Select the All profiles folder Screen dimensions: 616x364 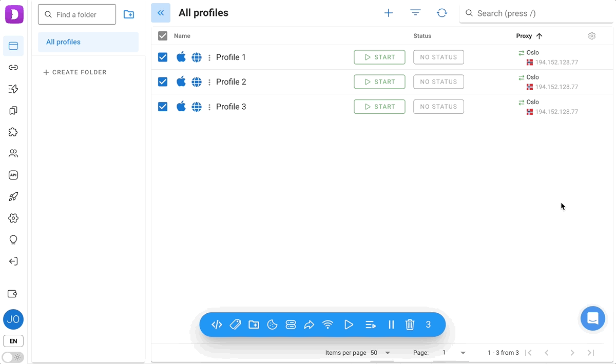click(x=88, y=42)
